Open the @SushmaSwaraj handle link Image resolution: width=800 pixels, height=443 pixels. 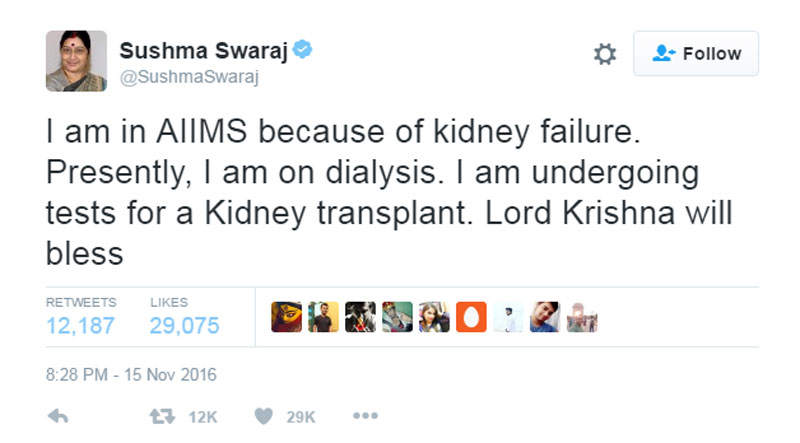[189, 78]
